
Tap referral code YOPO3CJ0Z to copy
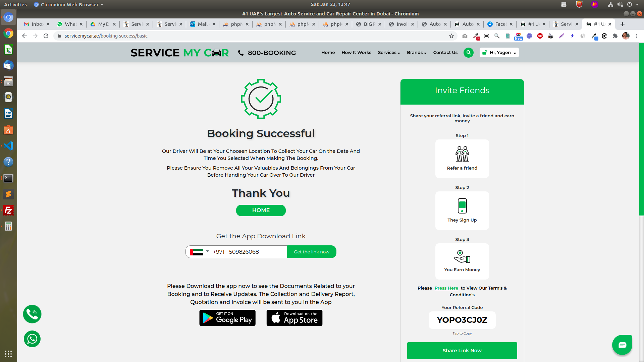click(462, 320)
